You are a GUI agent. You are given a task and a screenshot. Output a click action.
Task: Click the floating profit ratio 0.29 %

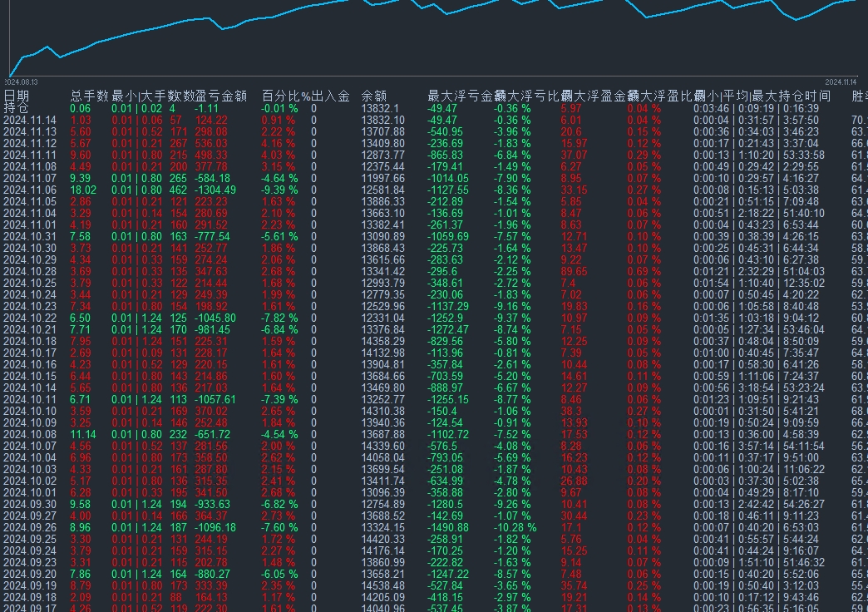(644, 155)
